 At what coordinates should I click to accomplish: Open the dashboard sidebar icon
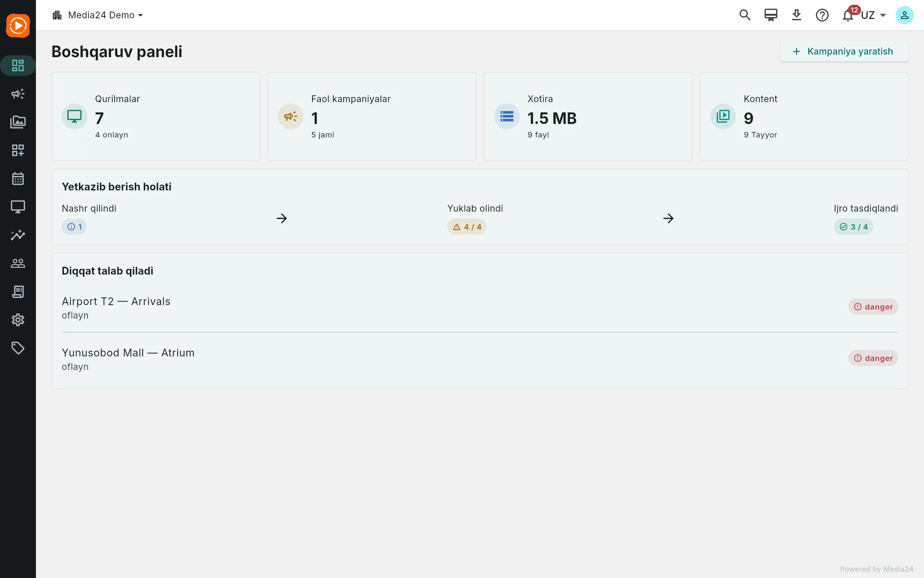coord(18,66)
